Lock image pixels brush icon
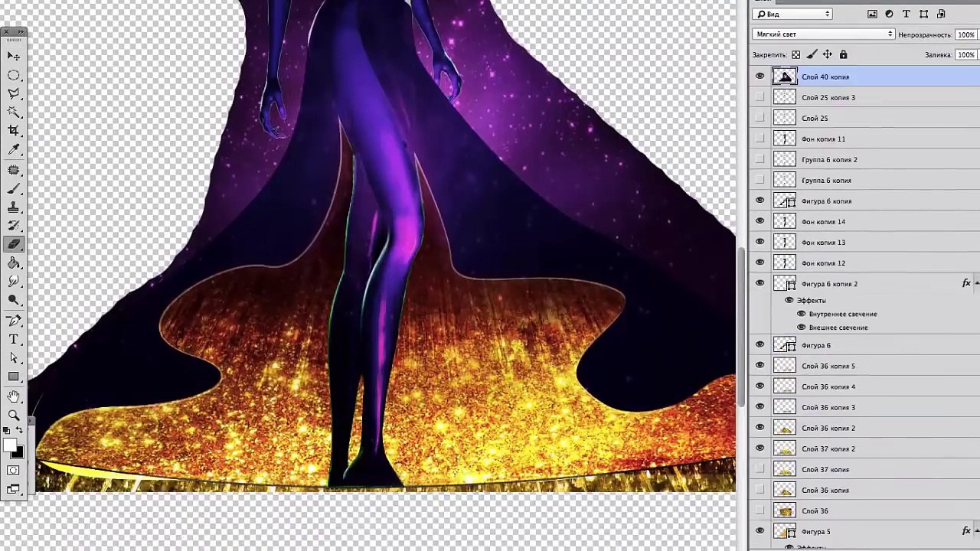980x551 pixels. pos(812,54)
